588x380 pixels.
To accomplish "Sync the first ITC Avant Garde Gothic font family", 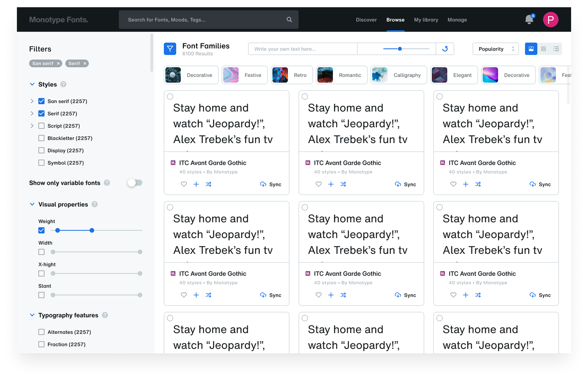I will click(270, 184).
